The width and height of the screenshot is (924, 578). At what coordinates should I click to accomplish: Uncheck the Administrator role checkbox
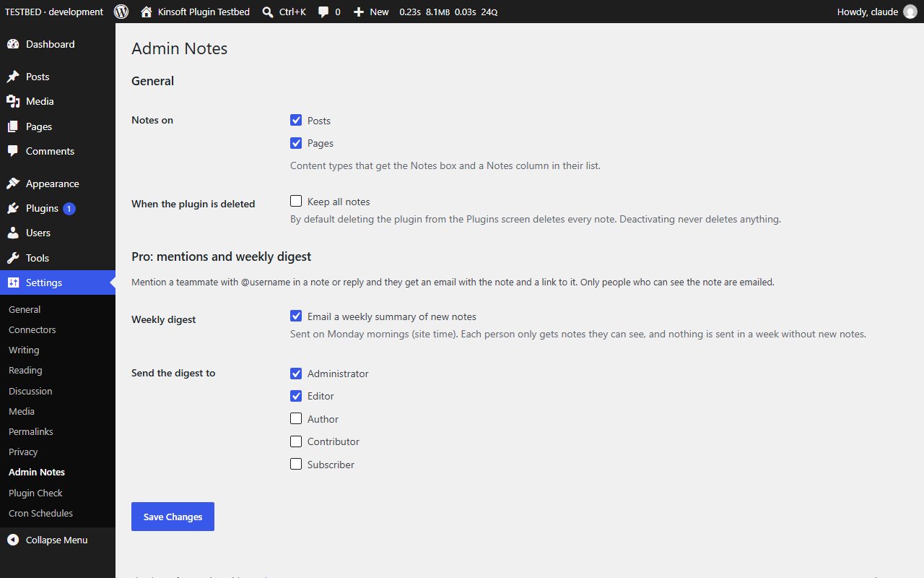tap(296, 374)
